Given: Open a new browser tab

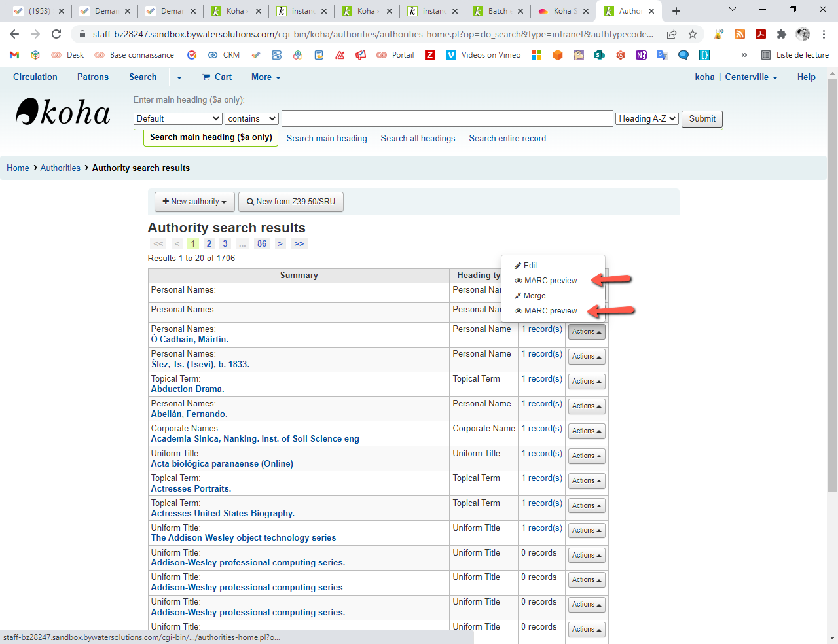Looking at the screenshot, I should click(x=676, y=11).
